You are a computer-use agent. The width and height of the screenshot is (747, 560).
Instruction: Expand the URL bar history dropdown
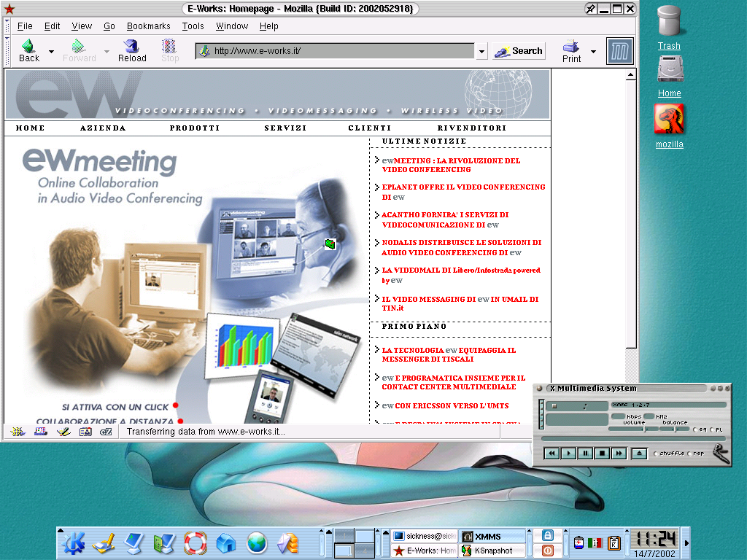[x=482, y=51]
